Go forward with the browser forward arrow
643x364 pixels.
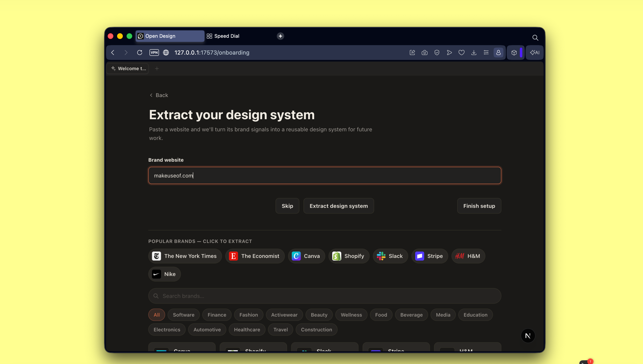(126, 53)
